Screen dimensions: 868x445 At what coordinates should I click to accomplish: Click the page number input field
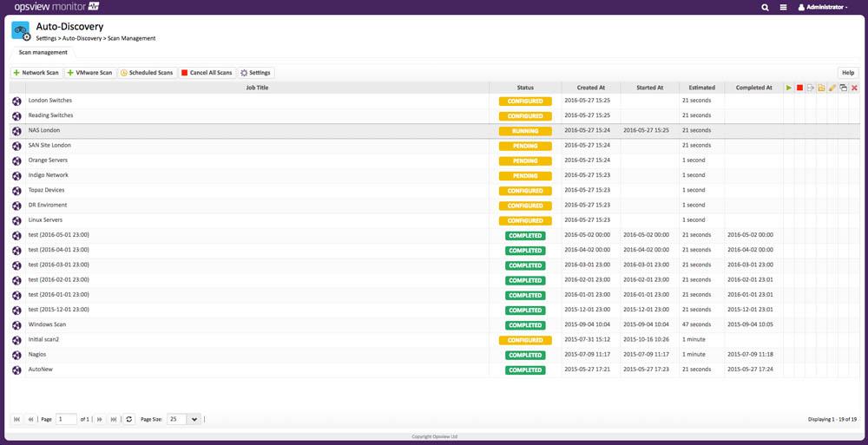pos(67,419)
